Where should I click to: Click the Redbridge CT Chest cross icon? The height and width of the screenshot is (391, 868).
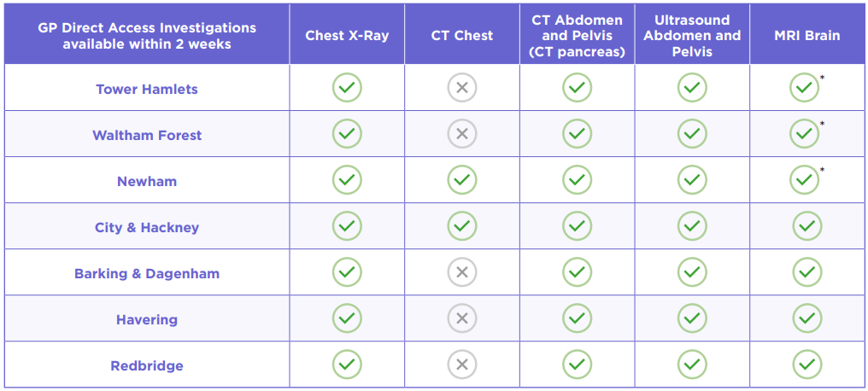tap(461, 365)
